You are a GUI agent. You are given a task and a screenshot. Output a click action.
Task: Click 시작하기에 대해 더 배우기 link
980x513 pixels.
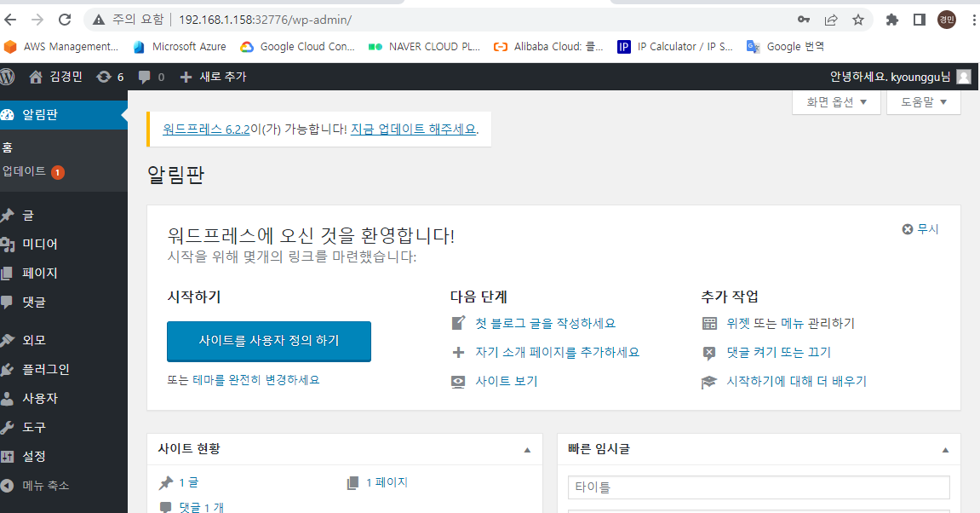pyautogui.click(x=796, y=381)
